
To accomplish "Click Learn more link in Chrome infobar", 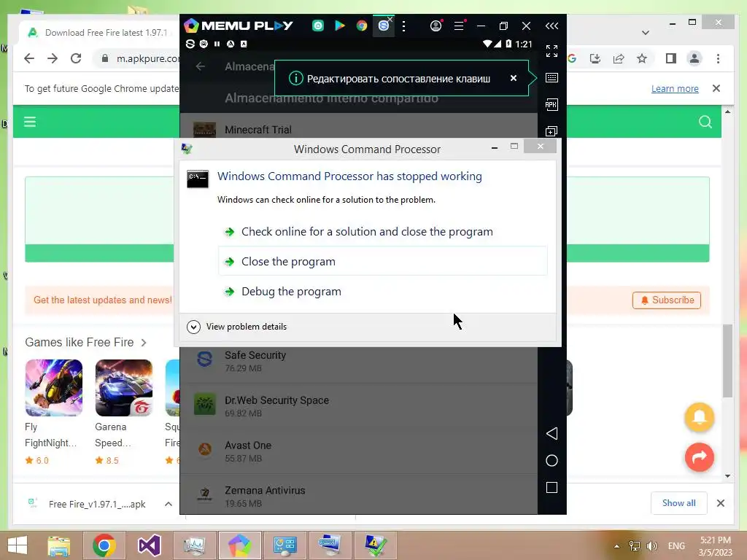I will [x=675, y=88].
